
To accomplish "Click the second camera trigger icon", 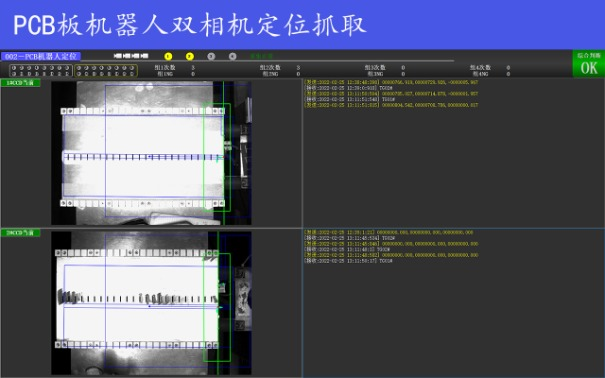I will tap(127, 56).
